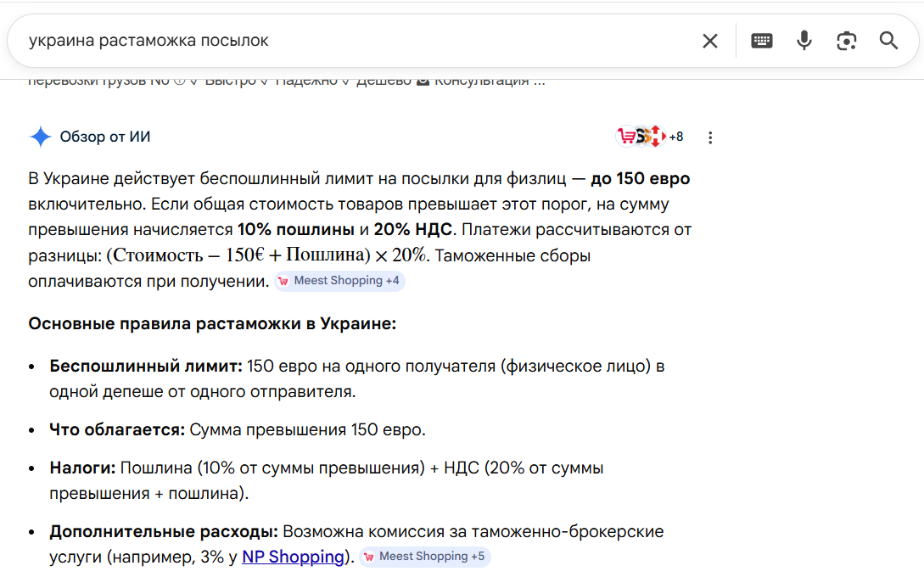Screen dimensions: 924x577
Task: Start voice search with the microphone
Action: click(x=804, y=41)
